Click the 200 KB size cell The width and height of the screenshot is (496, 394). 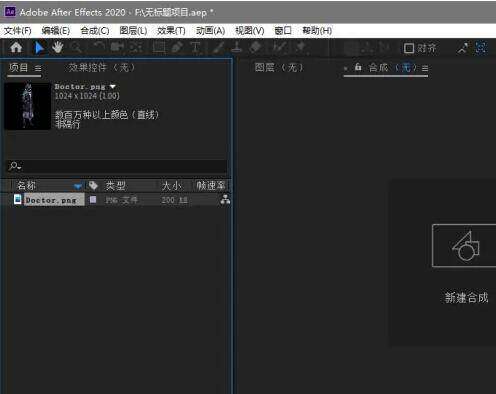(x=175, y=200)
